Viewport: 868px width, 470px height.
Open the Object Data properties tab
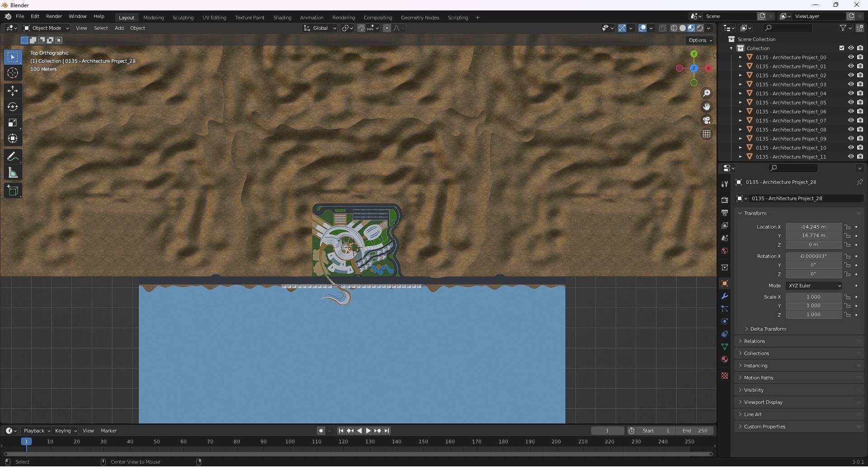coord(725,347)
